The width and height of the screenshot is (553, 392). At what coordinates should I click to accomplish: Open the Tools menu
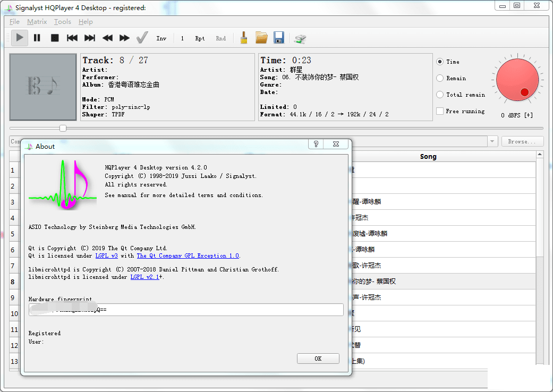(x=63, y=21)
